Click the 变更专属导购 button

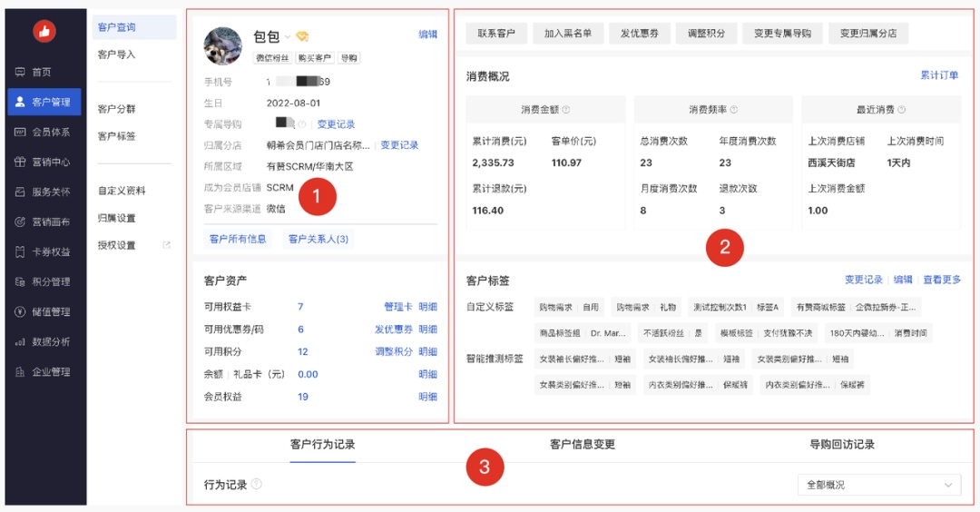click(782, 33)
